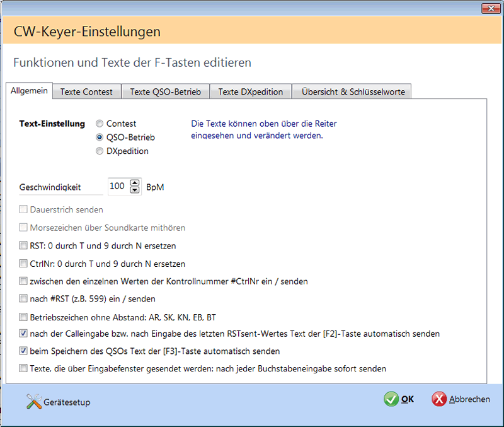This screenshot has width=504, height=427.
Task: Increase Geschwindigkeit with the up arrow
Action: coord(135,183)
